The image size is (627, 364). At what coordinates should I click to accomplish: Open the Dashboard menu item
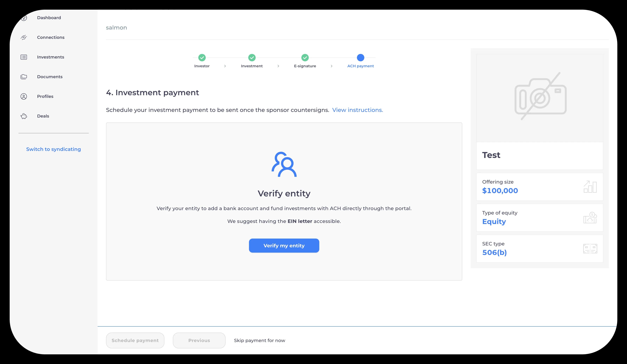tap(49, 18)
